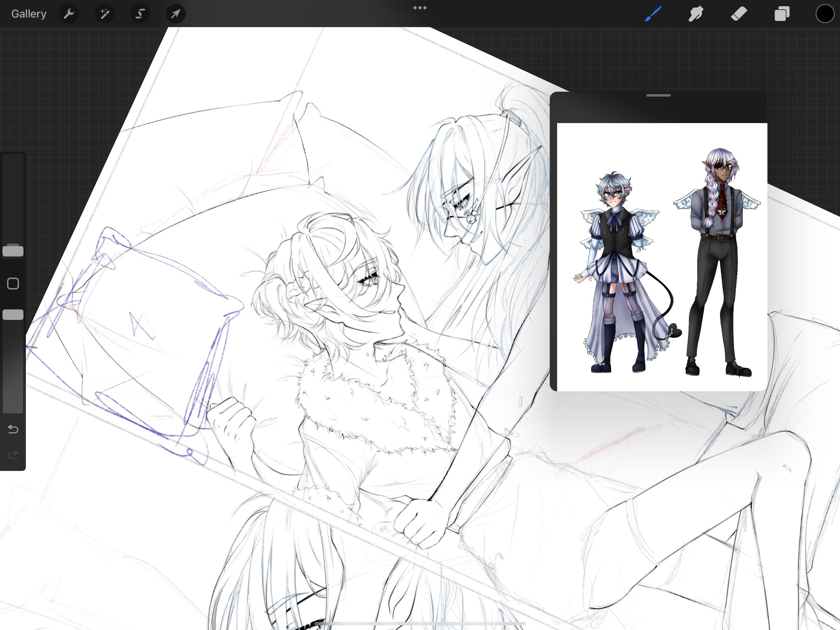The width and height of the screenshot is (840, 630).
Task: Activate the Transform arrow tool
Action: pos(176,14)
